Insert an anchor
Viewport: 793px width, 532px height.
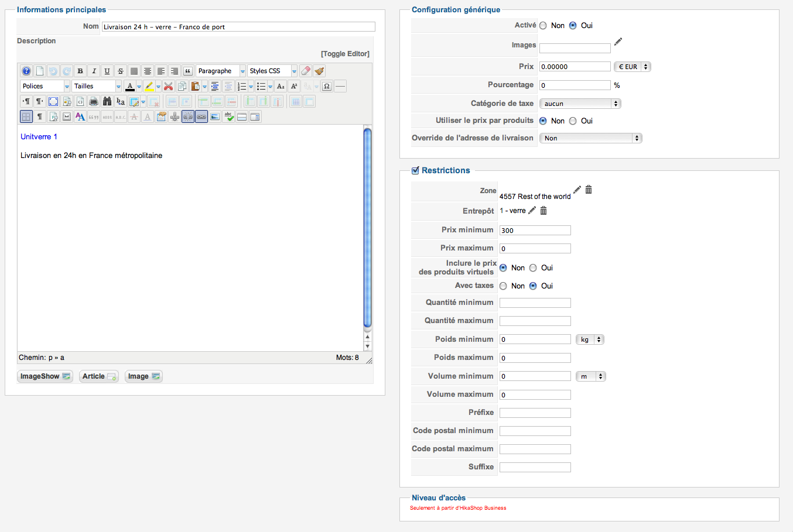pos(175,116)
